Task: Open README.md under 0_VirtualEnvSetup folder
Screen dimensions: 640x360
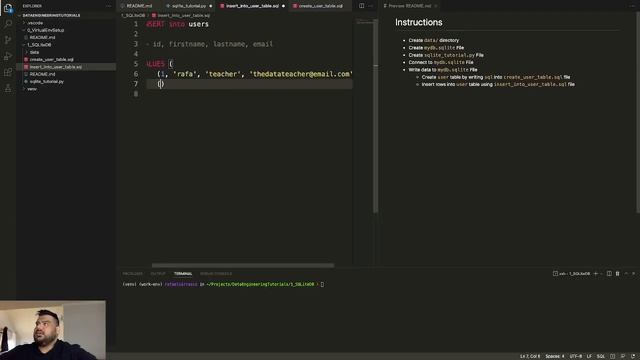Action: pos(42,38)
